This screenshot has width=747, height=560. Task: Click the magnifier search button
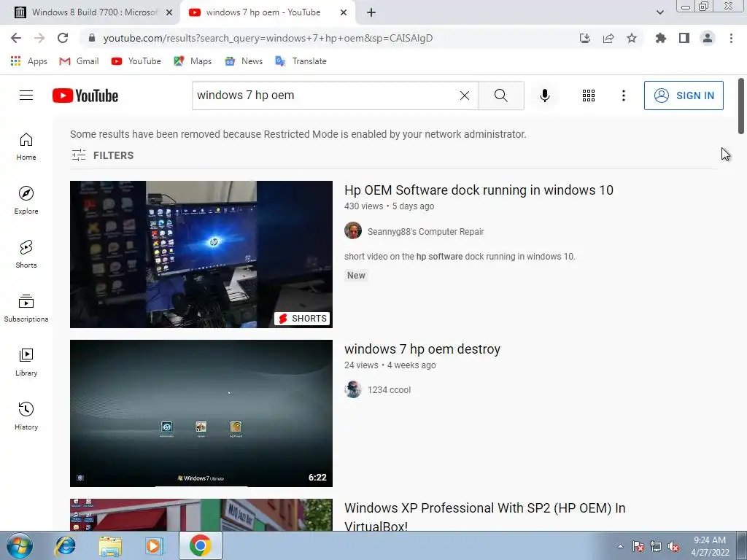pos(500,96)
